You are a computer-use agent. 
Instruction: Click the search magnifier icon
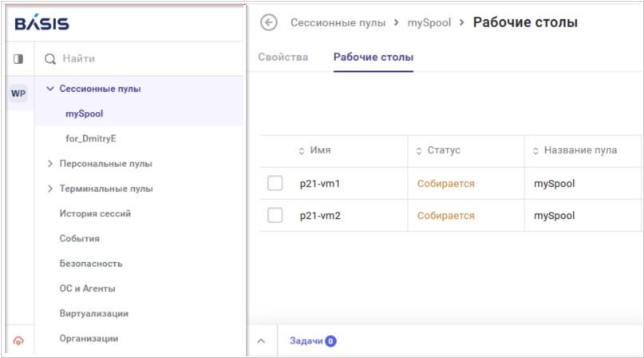[x=50, y=59]
